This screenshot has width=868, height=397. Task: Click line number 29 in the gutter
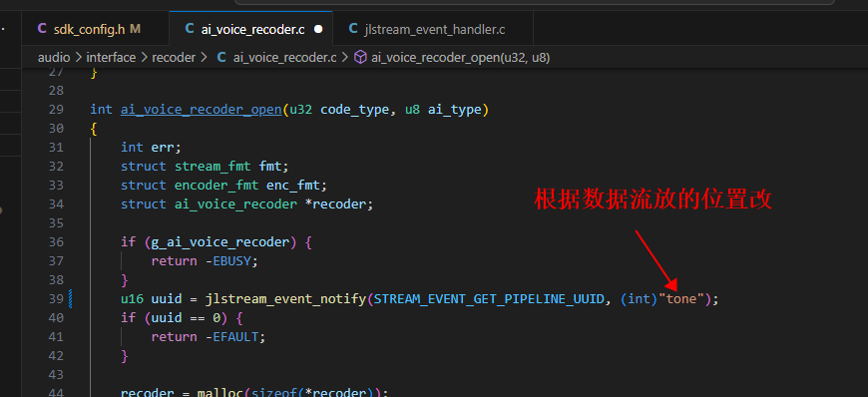(56, 110)
